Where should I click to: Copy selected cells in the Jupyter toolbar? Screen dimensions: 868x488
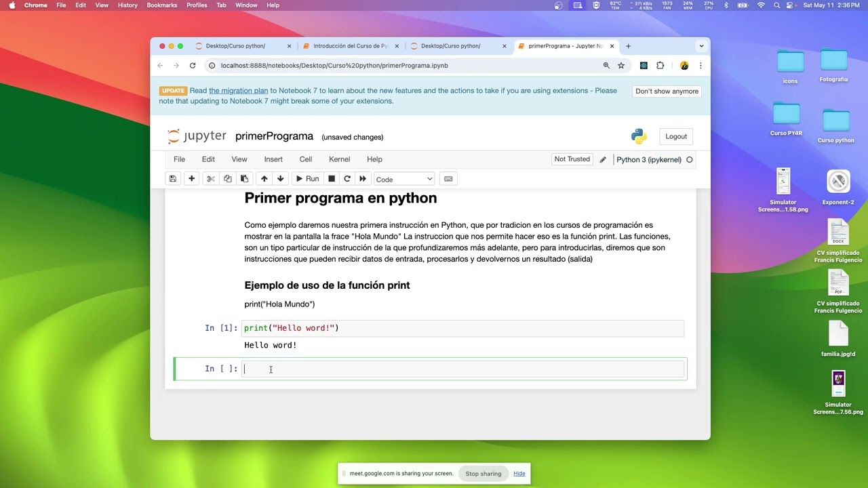[228, 179]
